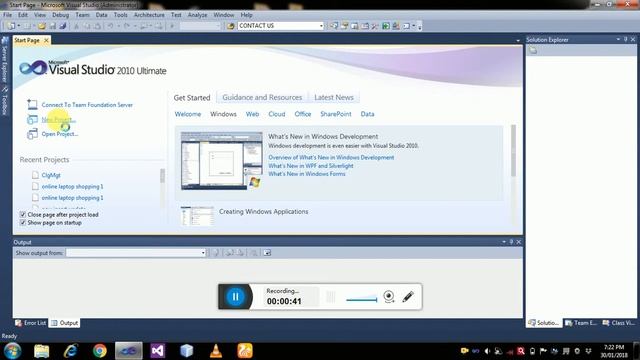Click Connect To Team Foundation Server link
640x360 pixels.
pyautogui.click(x=87, y=105)
